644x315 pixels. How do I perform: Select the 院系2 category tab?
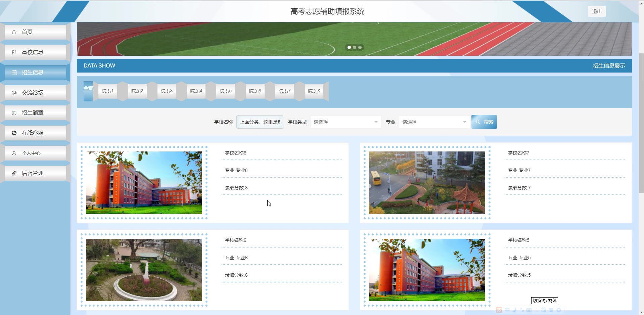(x=137, y=91)
